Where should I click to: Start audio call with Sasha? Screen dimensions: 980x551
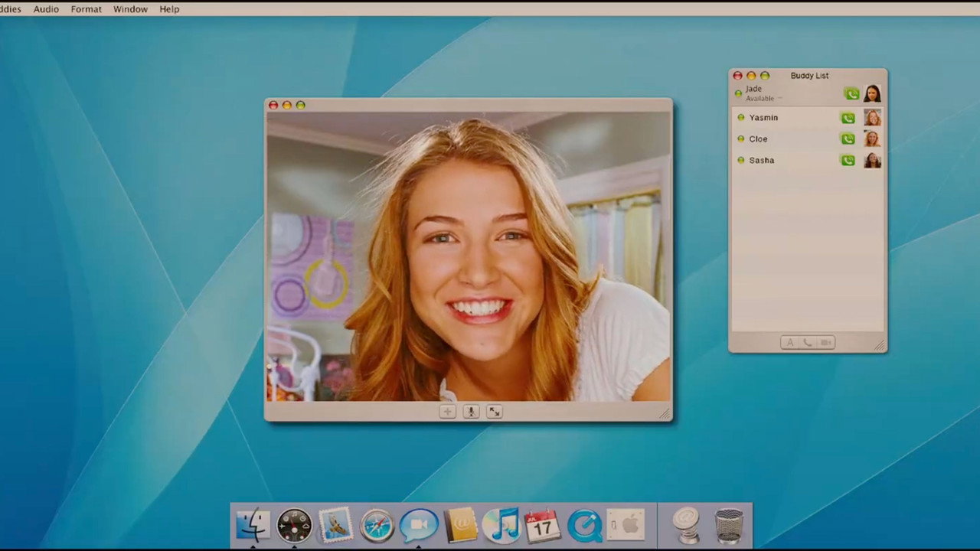coord(848,161)
